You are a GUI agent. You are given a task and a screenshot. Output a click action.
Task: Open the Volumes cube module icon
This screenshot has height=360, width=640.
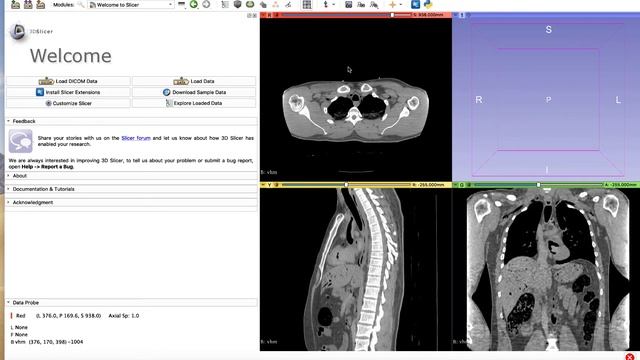pos(238,4)
